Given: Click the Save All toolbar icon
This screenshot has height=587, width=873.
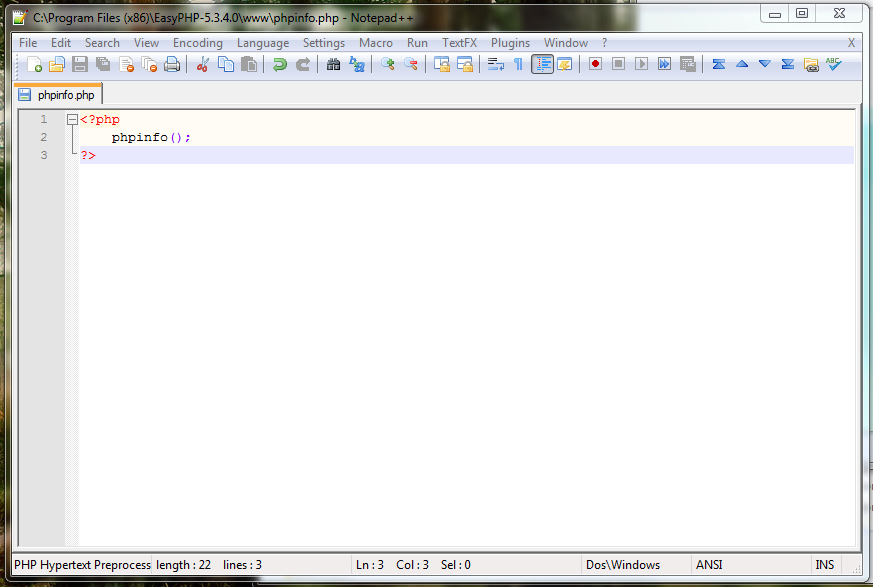Looking at the screenshot, I should click(x=103, y=65).
